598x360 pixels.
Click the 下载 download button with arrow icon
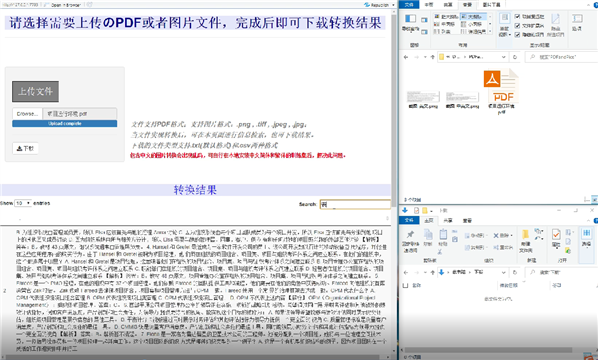coord(26,148)
